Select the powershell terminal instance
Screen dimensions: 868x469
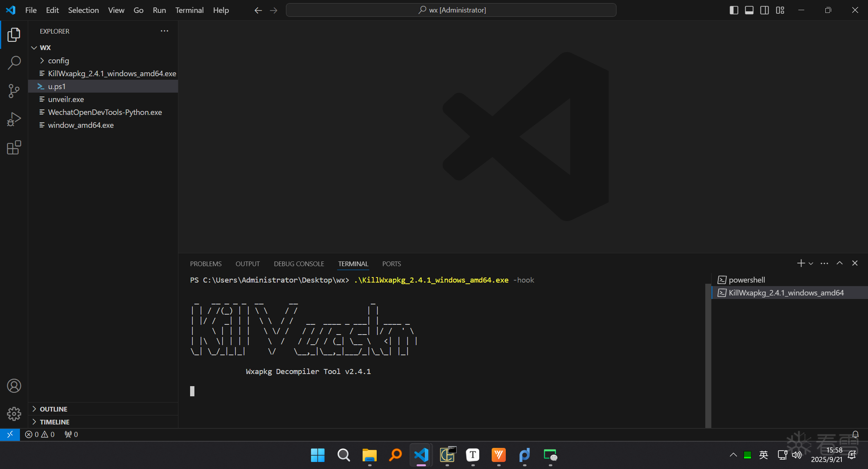tap(746, 280)
